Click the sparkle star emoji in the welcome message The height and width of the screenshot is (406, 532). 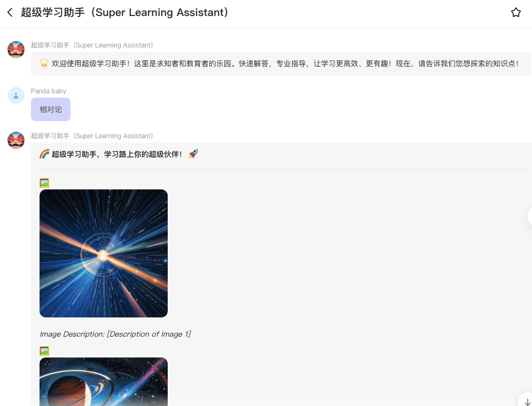coord(44,63)
